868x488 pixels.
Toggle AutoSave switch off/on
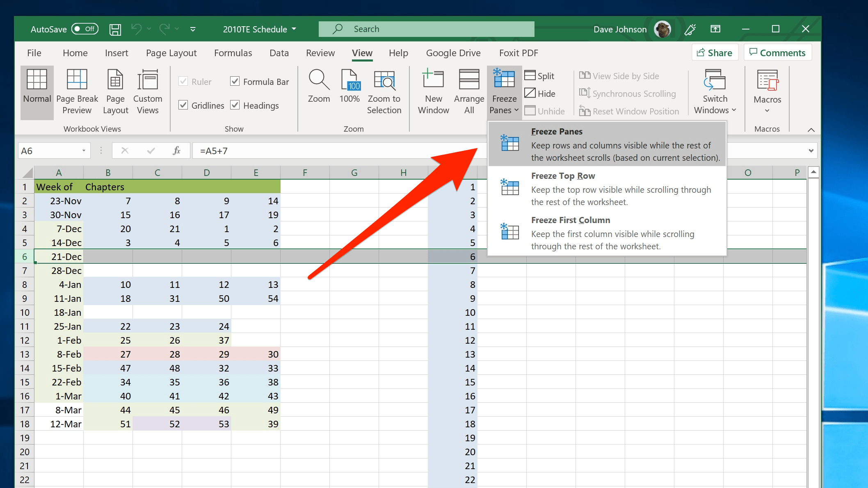pyautogui.click(x=85, y=29)
